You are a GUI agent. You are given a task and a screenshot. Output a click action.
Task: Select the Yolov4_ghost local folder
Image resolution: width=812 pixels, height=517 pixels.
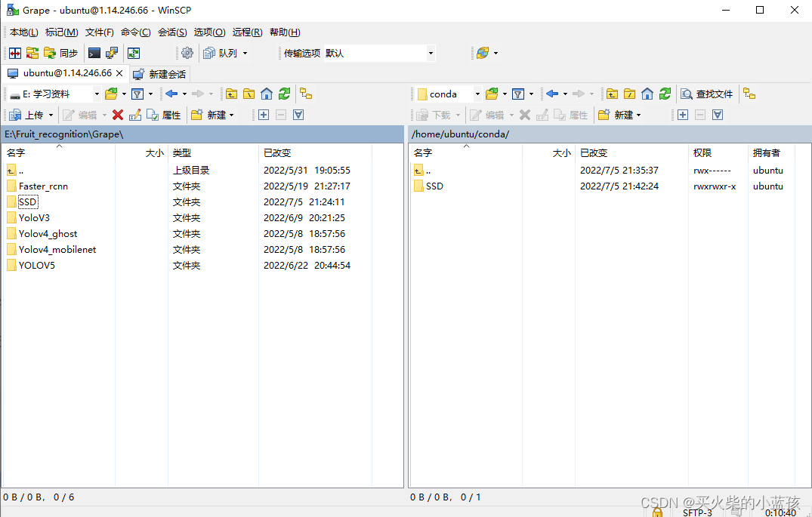(x=48, y=234)
